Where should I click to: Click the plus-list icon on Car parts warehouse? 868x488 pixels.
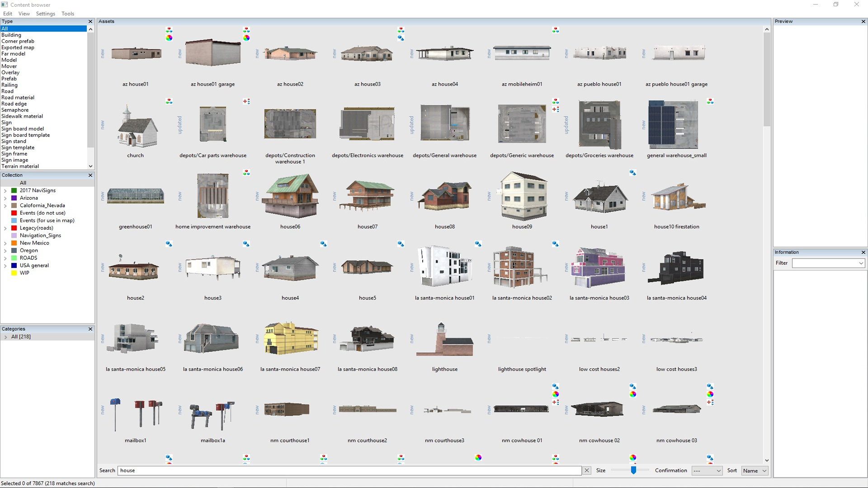click(246, 101)
